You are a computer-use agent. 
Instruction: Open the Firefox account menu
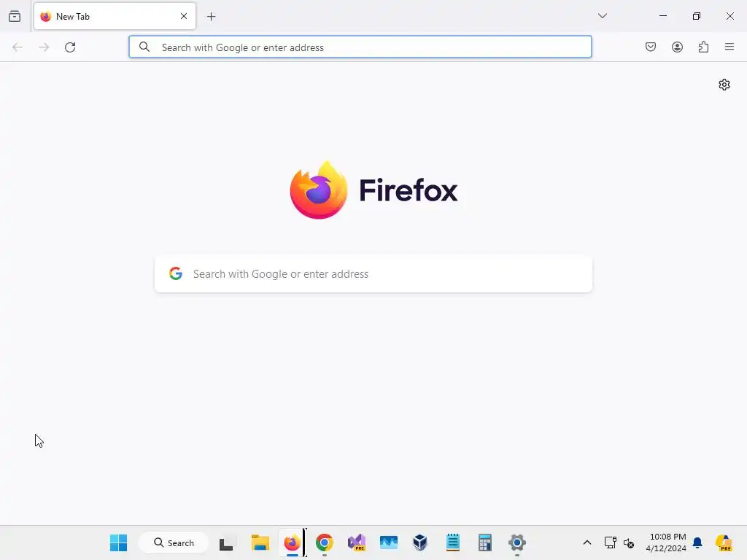coord(677,47)
